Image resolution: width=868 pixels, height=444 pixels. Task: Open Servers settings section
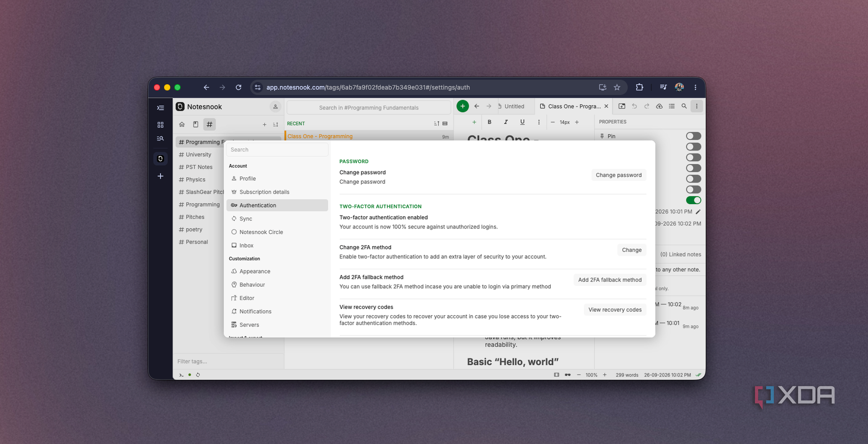tap(277, 325)
